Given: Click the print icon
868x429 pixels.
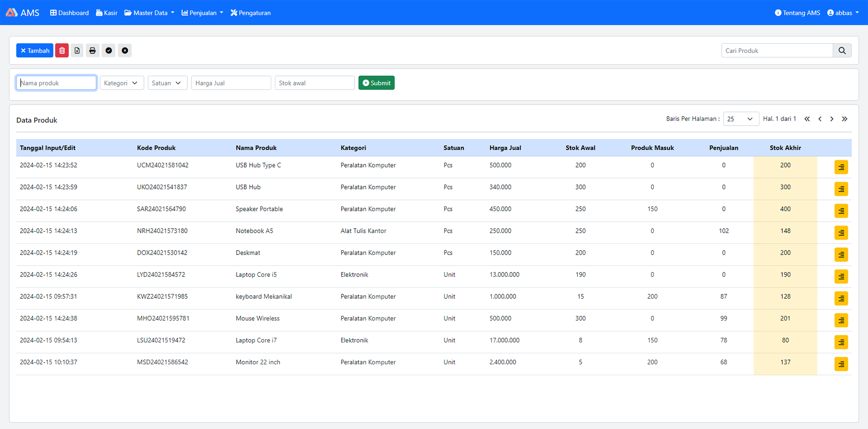Looking at the screenshot, I should click(93, 51).
